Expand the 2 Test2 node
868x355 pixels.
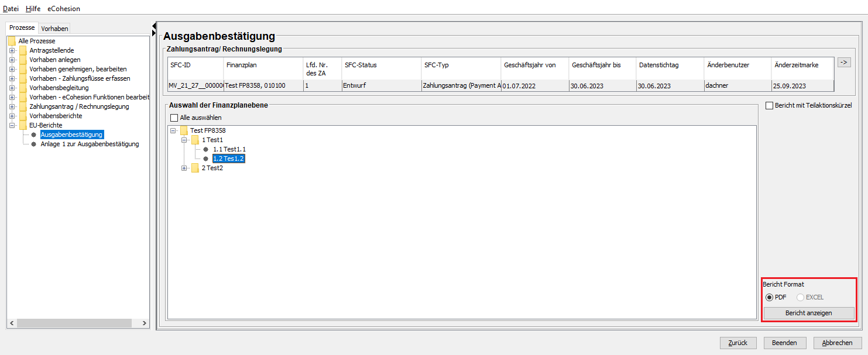(184, 168)
